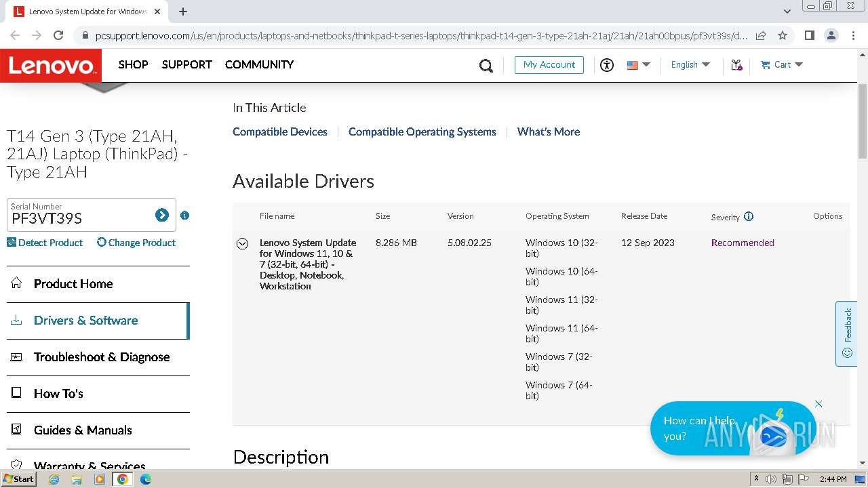Show serial number info tooltip
Image resolution: width=868 pixels, height=488 pixels.
coord(184,216)
